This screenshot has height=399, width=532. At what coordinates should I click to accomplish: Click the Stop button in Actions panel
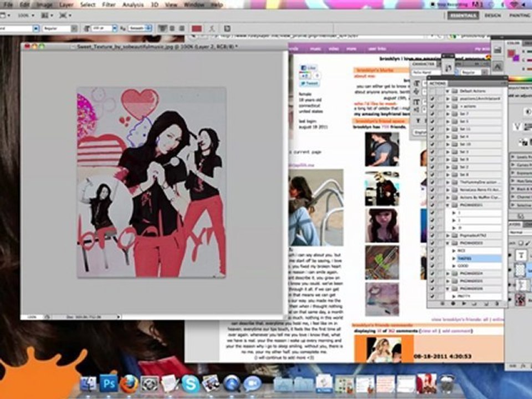tap(442, 304)
